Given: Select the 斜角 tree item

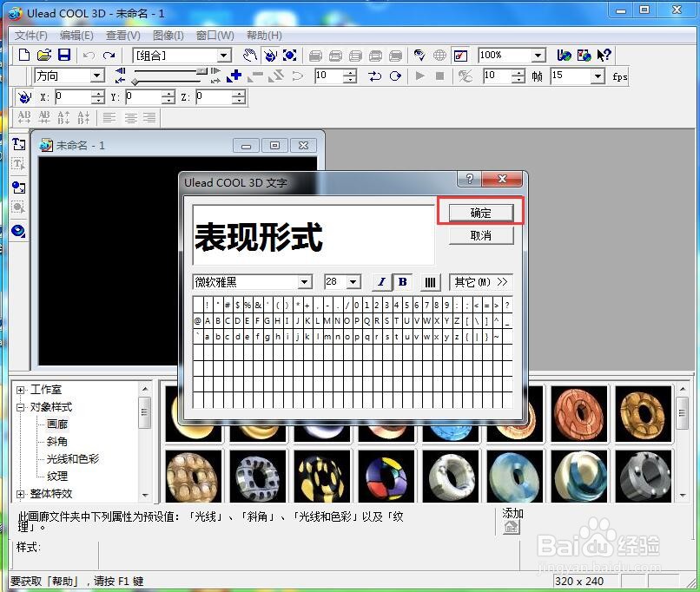Looking at the screenshot, I should click(57, 442).
